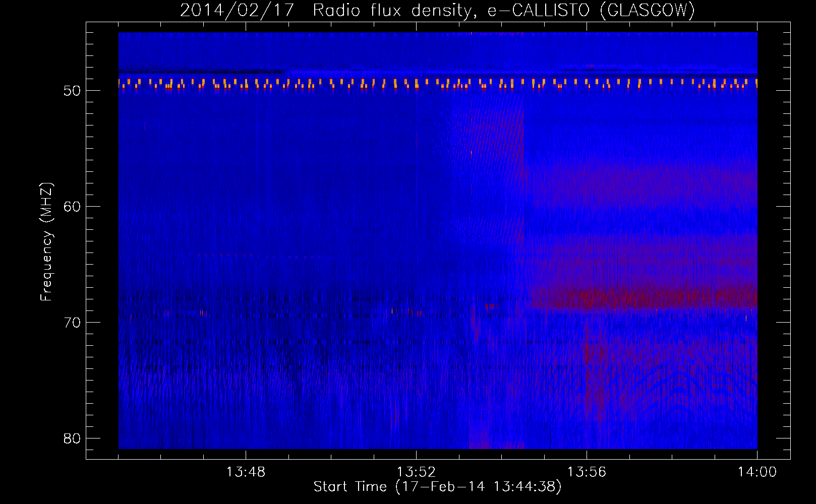The height and width of the screenshot is (504, 816).
Task: Click the bright red emission band near 68 MHz
Action: click(645, 297)
